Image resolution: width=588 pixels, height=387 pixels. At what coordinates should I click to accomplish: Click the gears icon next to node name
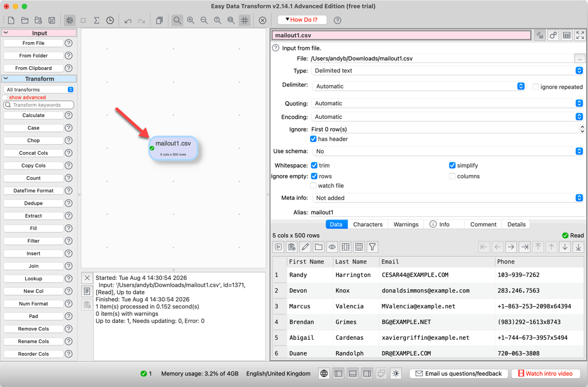pos(553,35)
